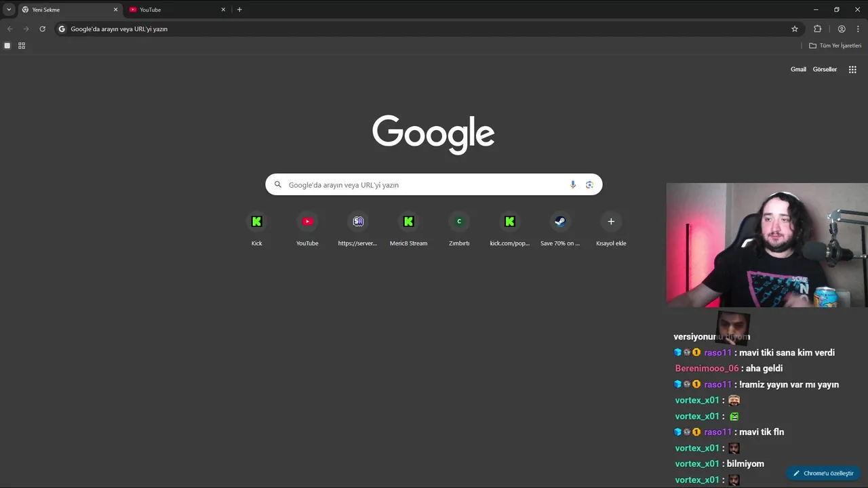Screen dimensions: 868x488
Task: Go back to the previous page
Action: (x=9, y=29)
